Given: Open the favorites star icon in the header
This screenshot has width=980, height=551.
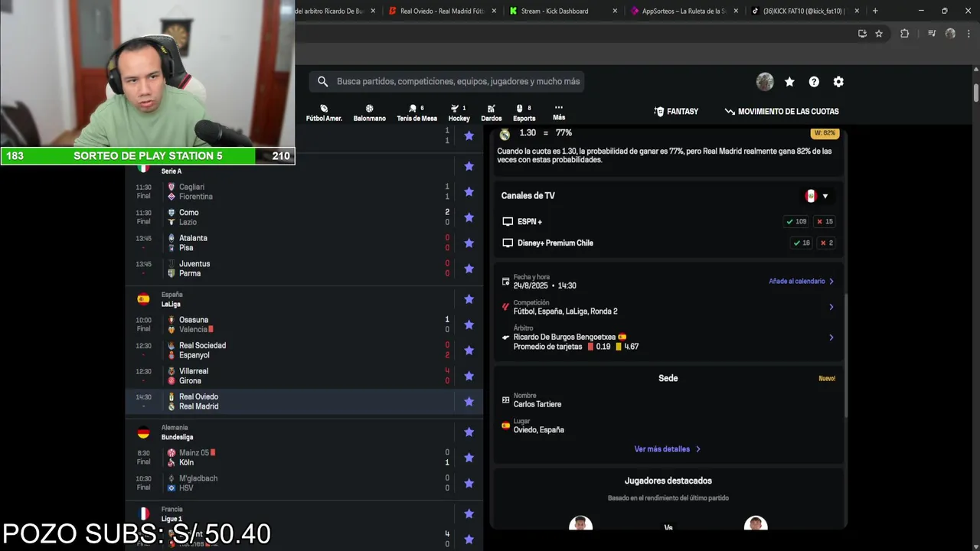Looking at the screenshot, I should (x=789, y=82).
